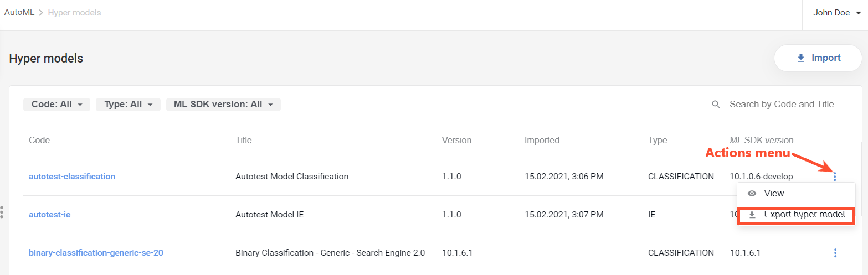Click the download icon beside Export hyper model
Screen dimensions: 868x275
pos(752,215)
